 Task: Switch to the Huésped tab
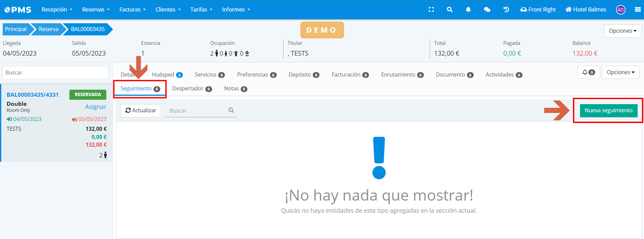coord(167,74)
